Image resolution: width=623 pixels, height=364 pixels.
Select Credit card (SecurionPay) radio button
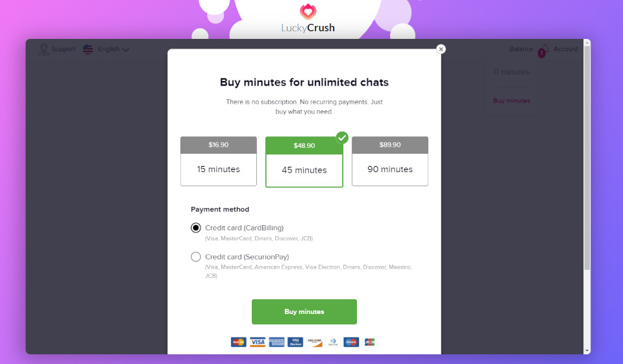pyautogui.click(x=196, y=257)
